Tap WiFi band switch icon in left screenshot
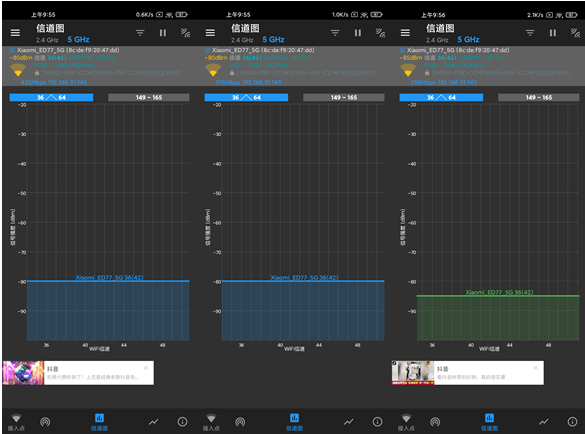The width and height of the screenshot is (585, 434). click(185, 33)
